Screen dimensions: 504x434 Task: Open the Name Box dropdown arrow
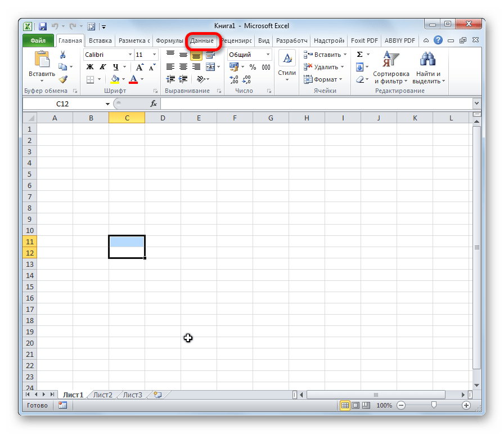[x=107, y=104]
